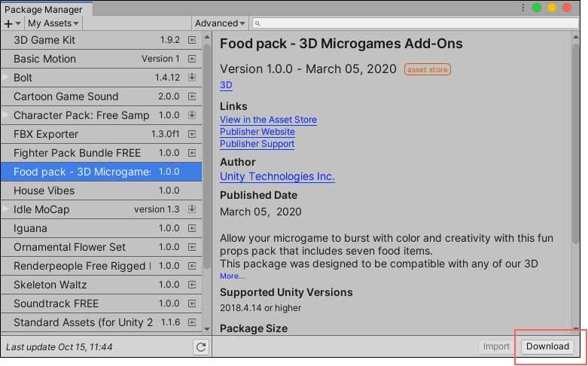Click the import icon on Soundtrack FREE row
Image resolution: width=588 pixels, height=366 pixels.
(x=192, y=303)
